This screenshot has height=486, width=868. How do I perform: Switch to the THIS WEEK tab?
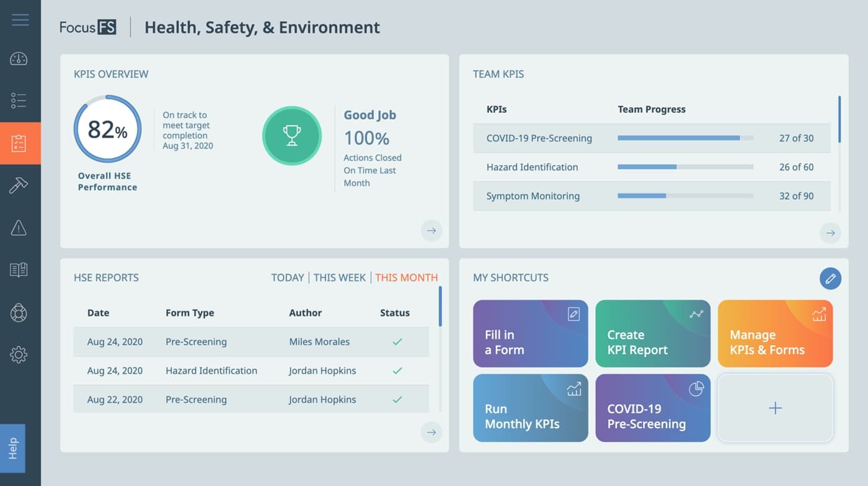tap(339, 278)
